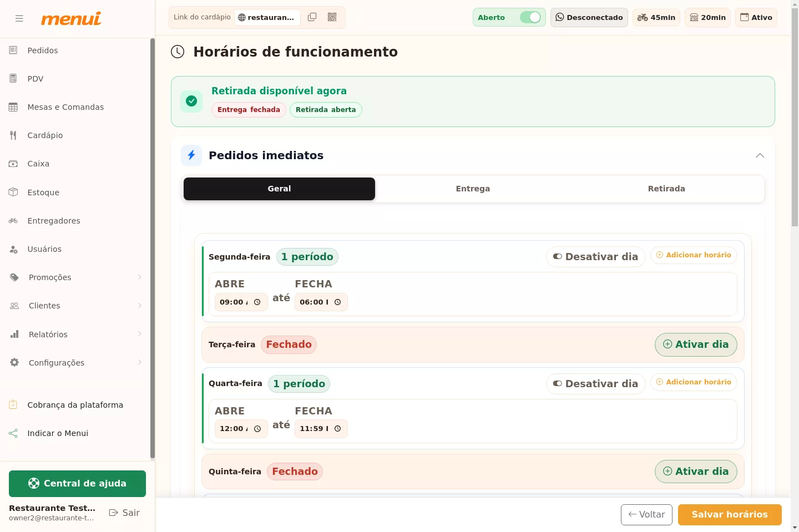
Task: Open time picker for Segunda-feira FECHA
Action: tap(337, 302)
